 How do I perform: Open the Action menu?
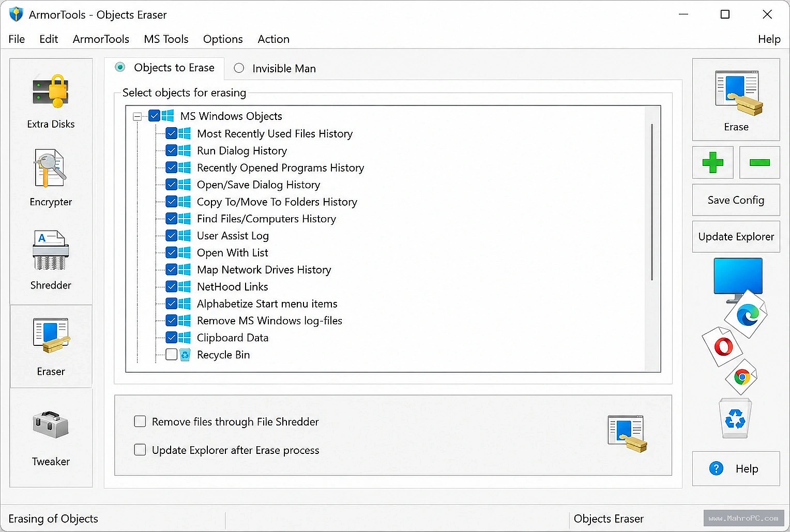274,39
